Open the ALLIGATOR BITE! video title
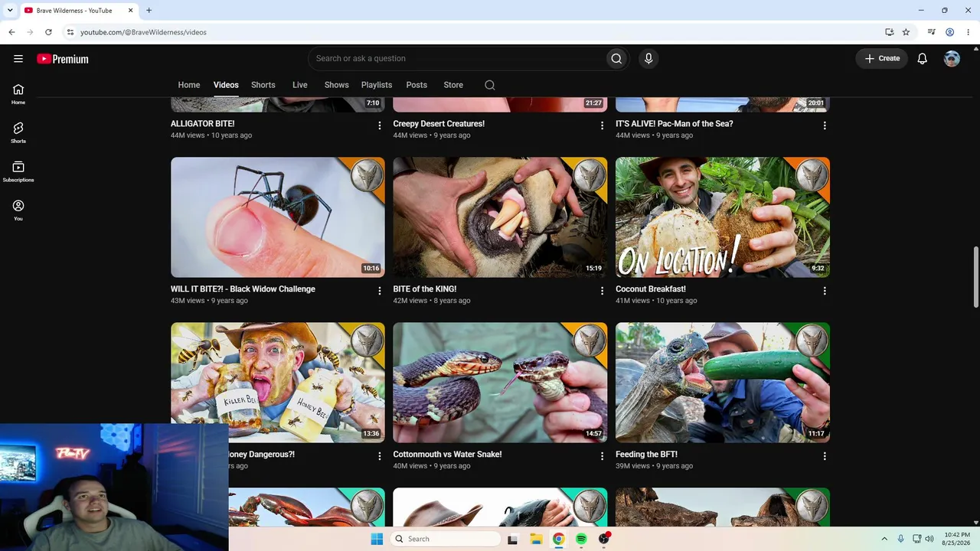The width and height of the screenshot is (980, 551). pos(203,124)
